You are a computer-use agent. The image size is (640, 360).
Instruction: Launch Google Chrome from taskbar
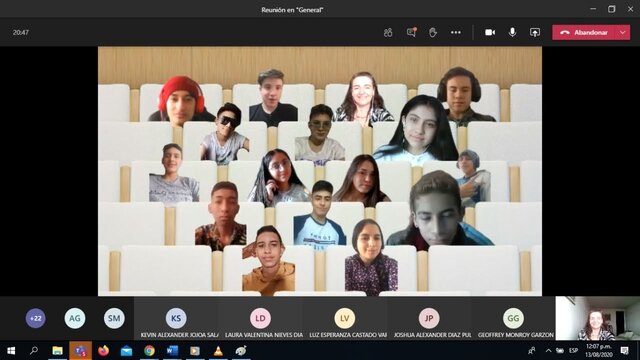pos(149,351)
